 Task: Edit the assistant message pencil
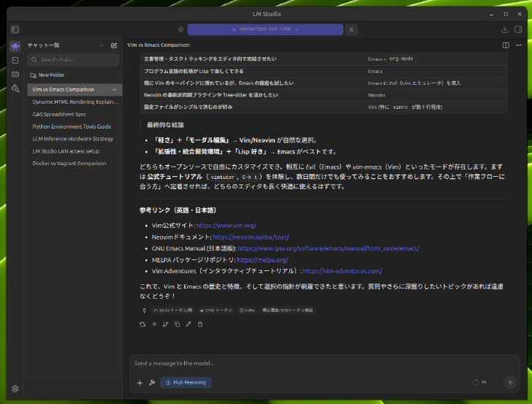(x=189, y=324)
